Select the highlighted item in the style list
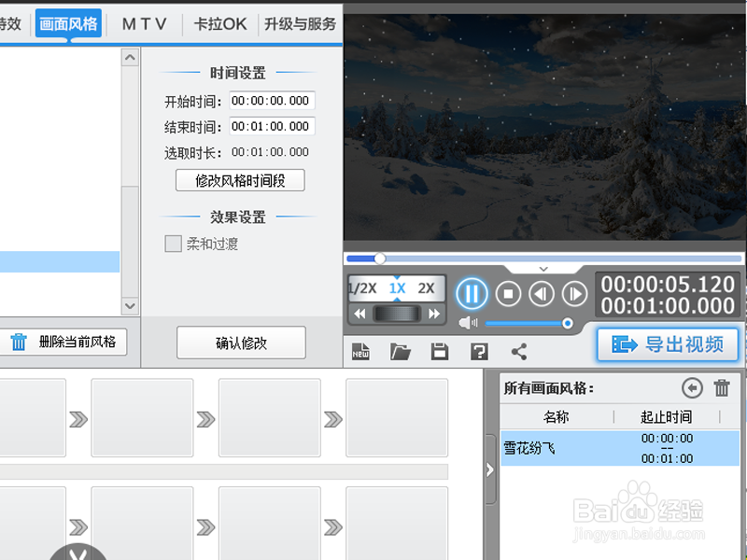This screenshot has height=560, width=747. point(60,262)
